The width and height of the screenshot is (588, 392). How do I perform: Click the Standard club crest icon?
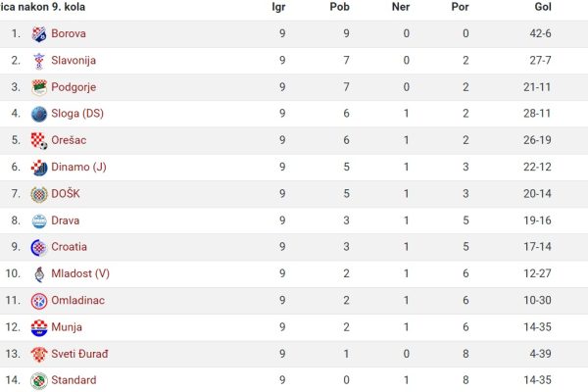tap(39, 381)
